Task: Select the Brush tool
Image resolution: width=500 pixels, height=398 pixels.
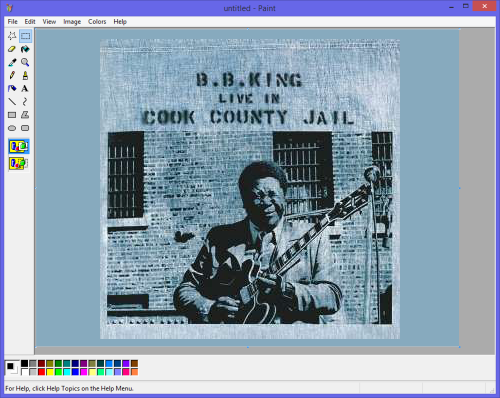Action: click(25, 75)
